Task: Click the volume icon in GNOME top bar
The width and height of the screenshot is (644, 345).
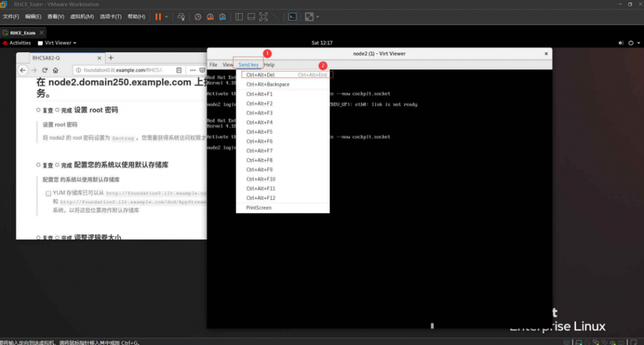Action: (621, 43)
